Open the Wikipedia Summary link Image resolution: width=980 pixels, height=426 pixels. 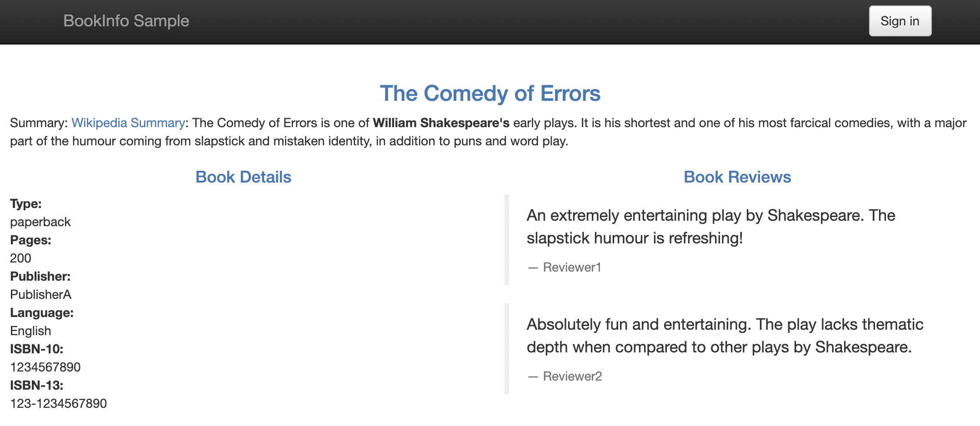point(128,123)
